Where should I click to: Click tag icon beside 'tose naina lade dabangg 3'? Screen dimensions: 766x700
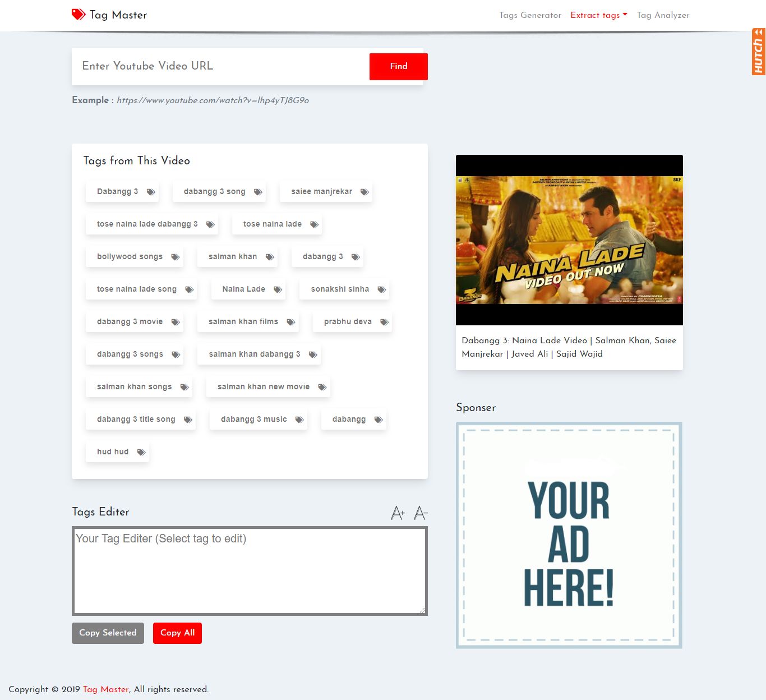pyautogui.click(x=210, y=224)
